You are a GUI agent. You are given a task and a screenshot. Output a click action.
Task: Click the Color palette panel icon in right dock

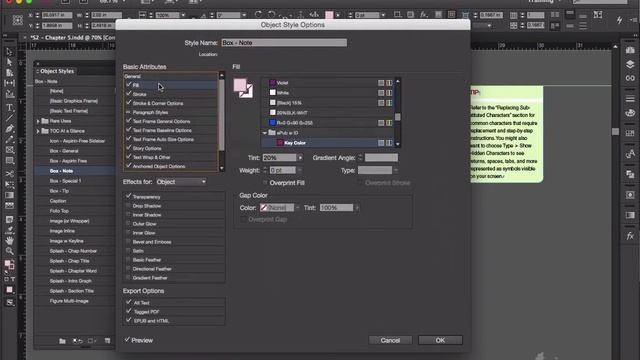coord(630,113)
